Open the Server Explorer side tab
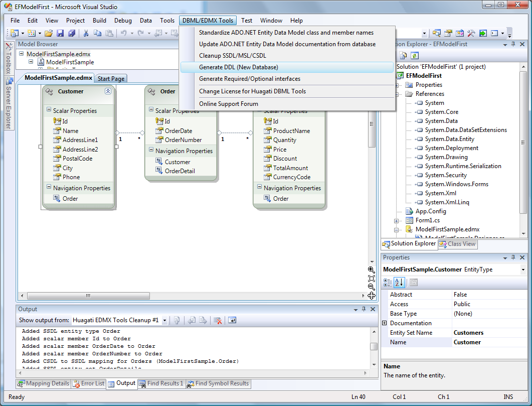Viewport: 532px width, 406px height. pyautogui.click(x=9, y=103)
